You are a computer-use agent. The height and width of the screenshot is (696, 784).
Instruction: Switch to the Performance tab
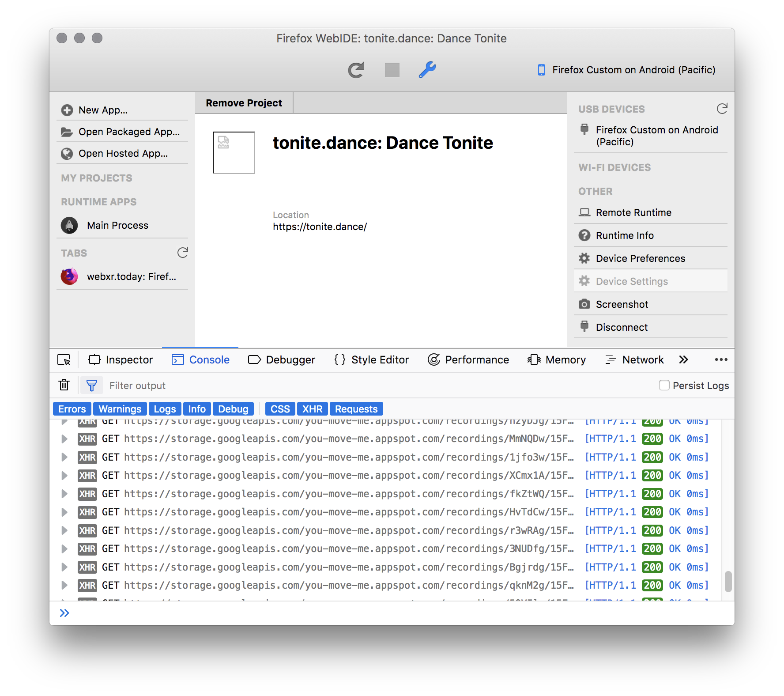coord(468,360)
